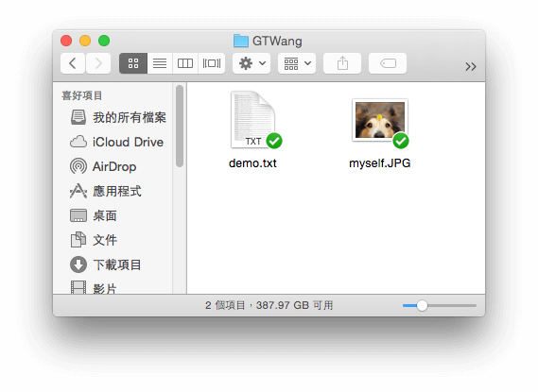This screenshot has width=538, height=392.
Task: Click the demo.txt file name label
Action: tap(252, 163)
